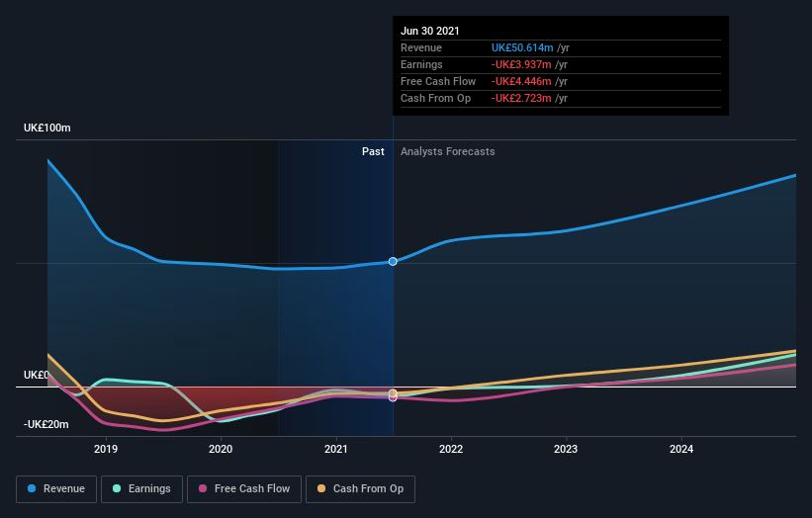This screenshot has width=812, height=518.
Task: Click the UK£100m y-axis label
Action: coord(47,128)
